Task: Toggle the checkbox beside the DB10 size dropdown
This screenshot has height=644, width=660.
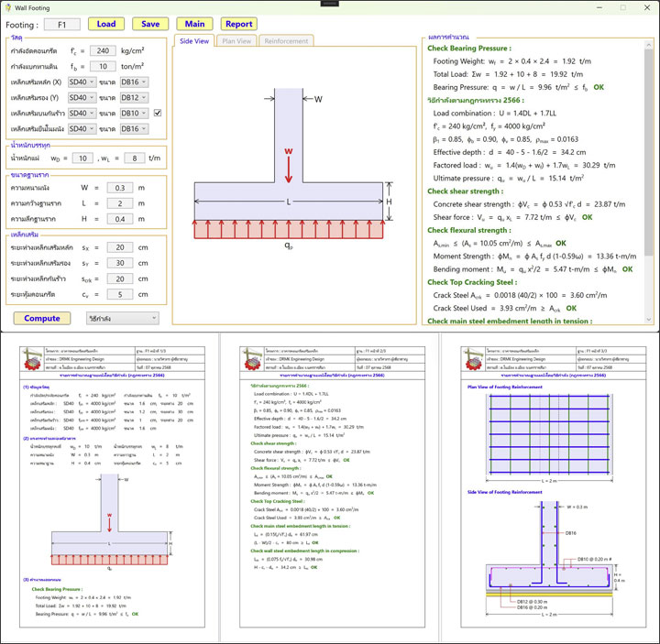Action: point(158,113)
